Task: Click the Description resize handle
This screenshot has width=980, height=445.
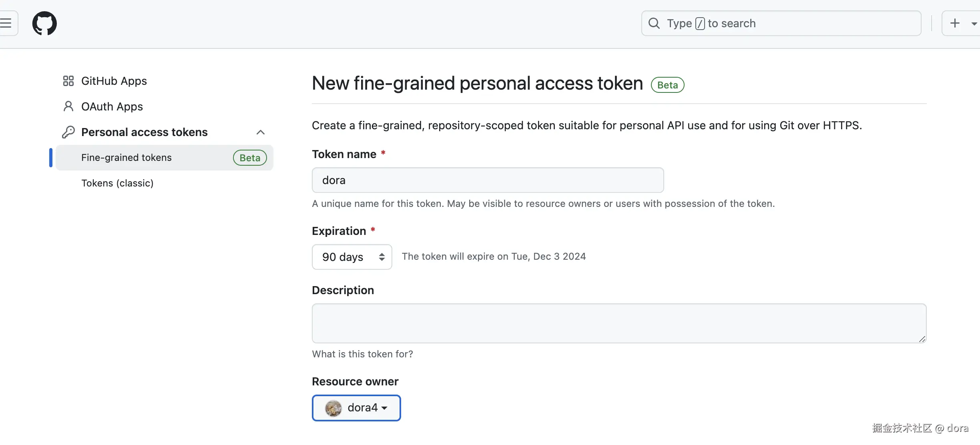Action: point(922,339)
